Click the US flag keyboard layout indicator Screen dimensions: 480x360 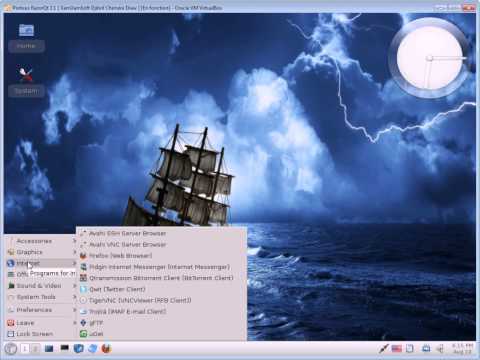click(396, 349)
